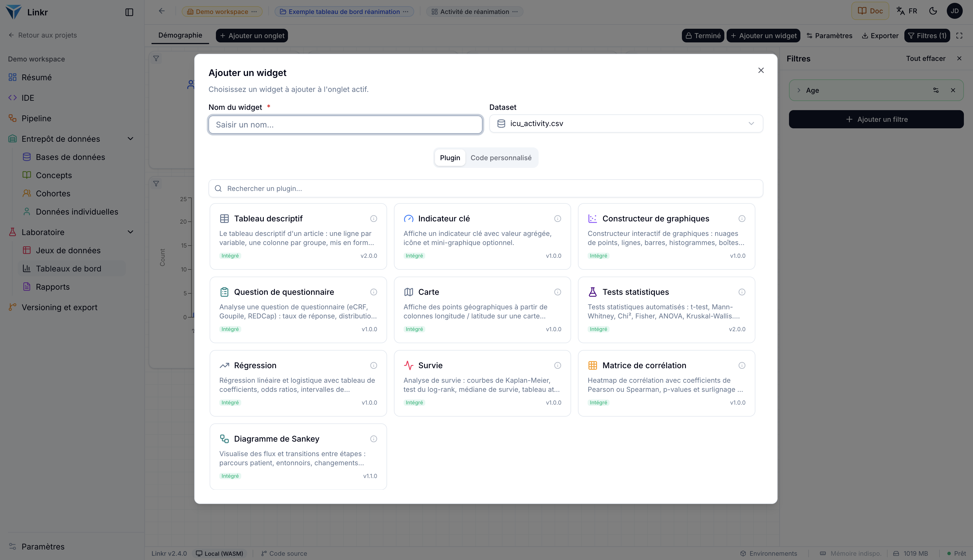Focus the Nom du widget input field

(x=345, y=125)
